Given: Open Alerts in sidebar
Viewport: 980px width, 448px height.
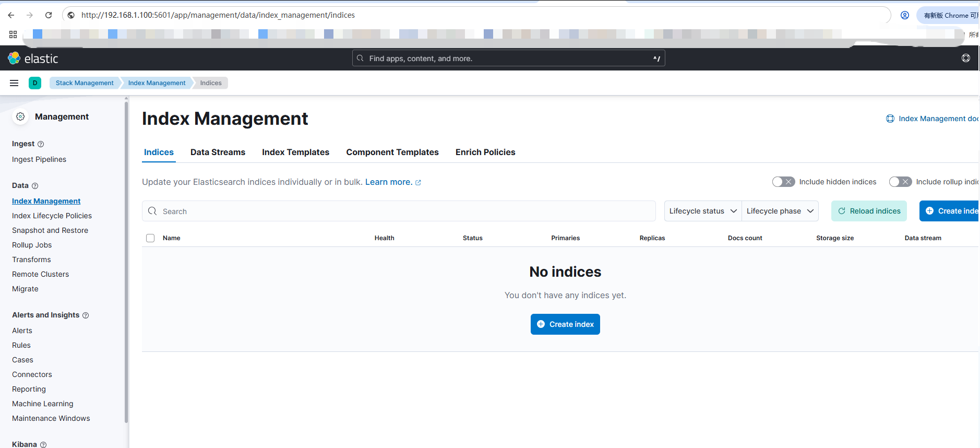Looking at the screenshot, I should click(22, 331).
